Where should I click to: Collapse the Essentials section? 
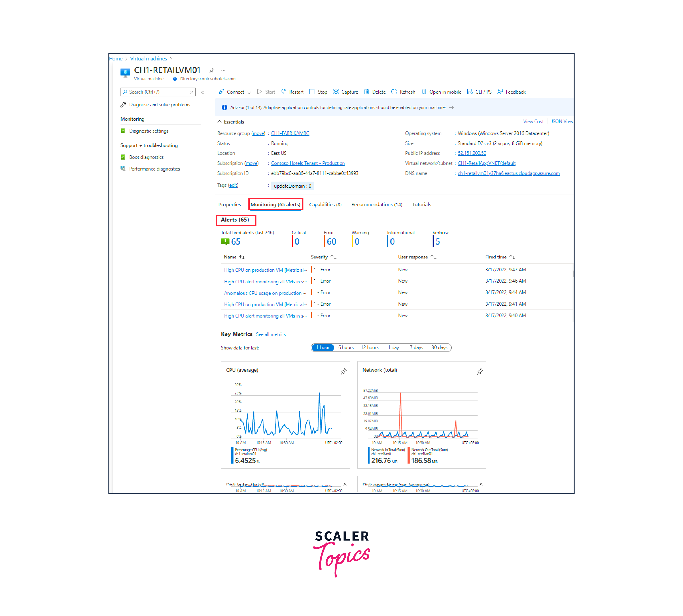pos(219,122)
